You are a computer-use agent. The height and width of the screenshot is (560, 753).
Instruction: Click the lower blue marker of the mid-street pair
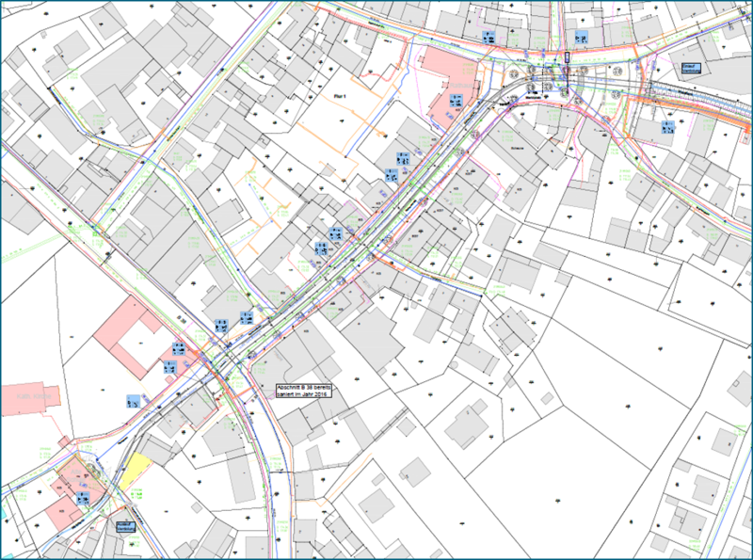click(x=321, y=249)
